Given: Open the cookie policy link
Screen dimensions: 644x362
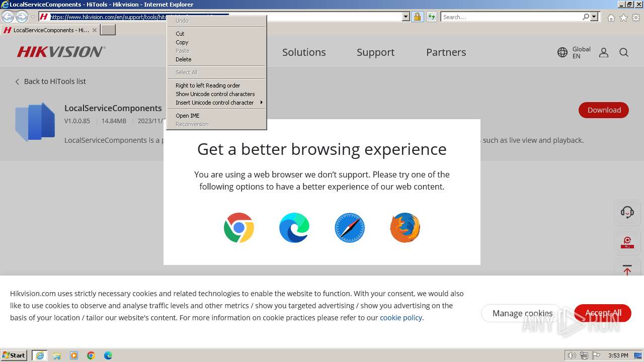Looking at the screenshot, I should 401,318.
